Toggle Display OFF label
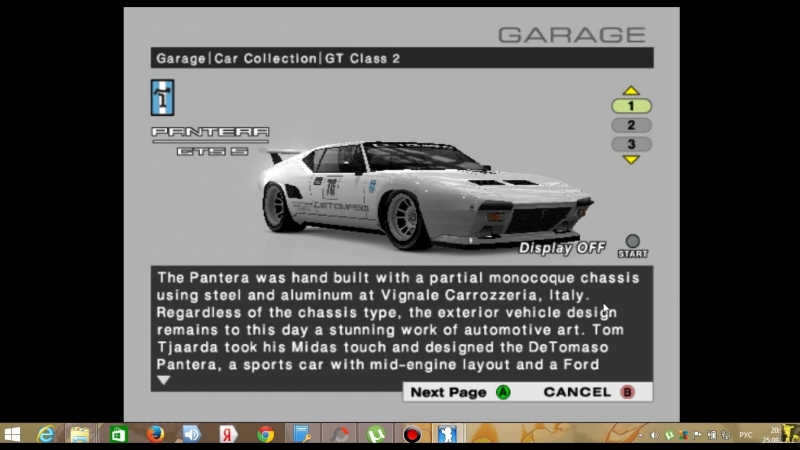This screenshot has width=800, height=450. coord(562,248)
